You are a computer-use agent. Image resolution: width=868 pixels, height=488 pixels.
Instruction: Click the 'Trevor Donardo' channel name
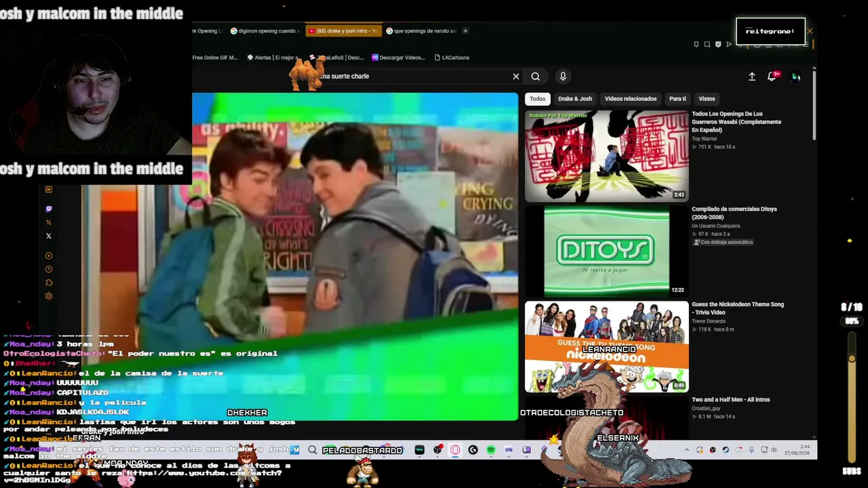[x=709, y=321]
